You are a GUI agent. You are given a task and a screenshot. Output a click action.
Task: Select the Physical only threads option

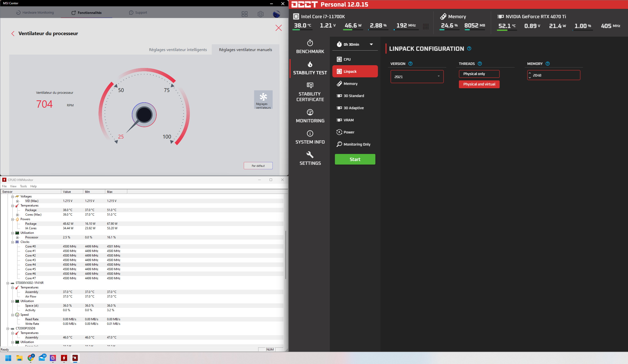click(x=479, y=74)
